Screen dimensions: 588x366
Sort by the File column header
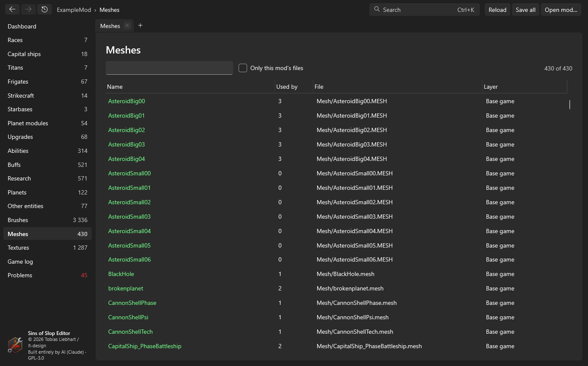click(398, 87)
